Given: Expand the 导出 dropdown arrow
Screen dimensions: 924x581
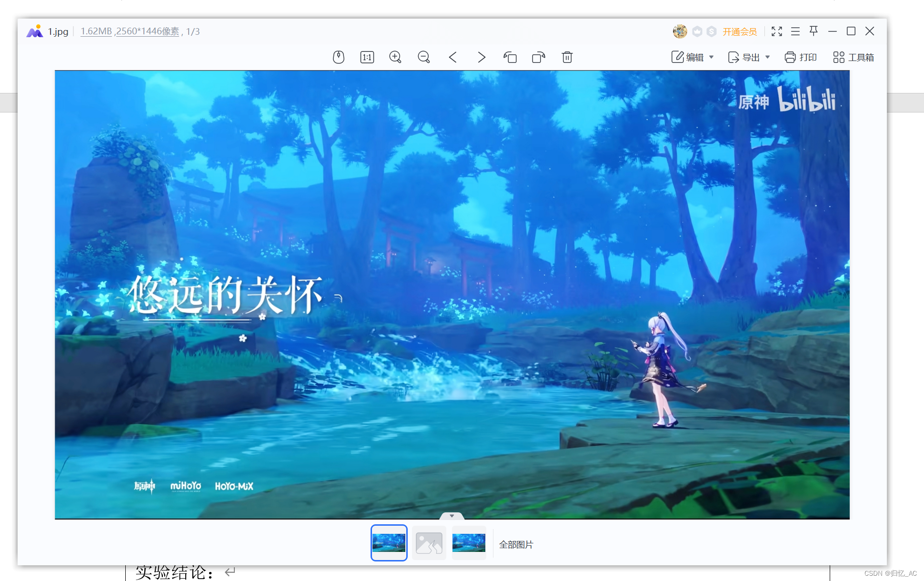Looking at the screenshot, I should 768,57.
